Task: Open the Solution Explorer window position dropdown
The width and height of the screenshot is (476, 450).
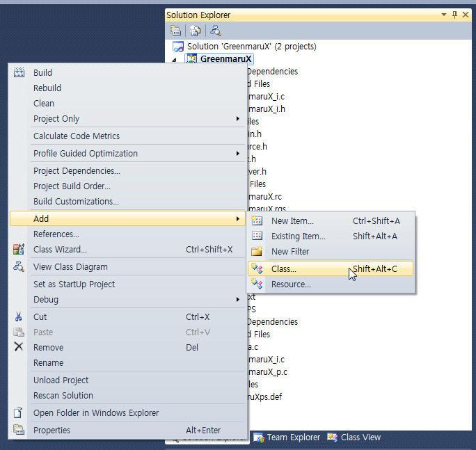Action: (x=444, y=15)
